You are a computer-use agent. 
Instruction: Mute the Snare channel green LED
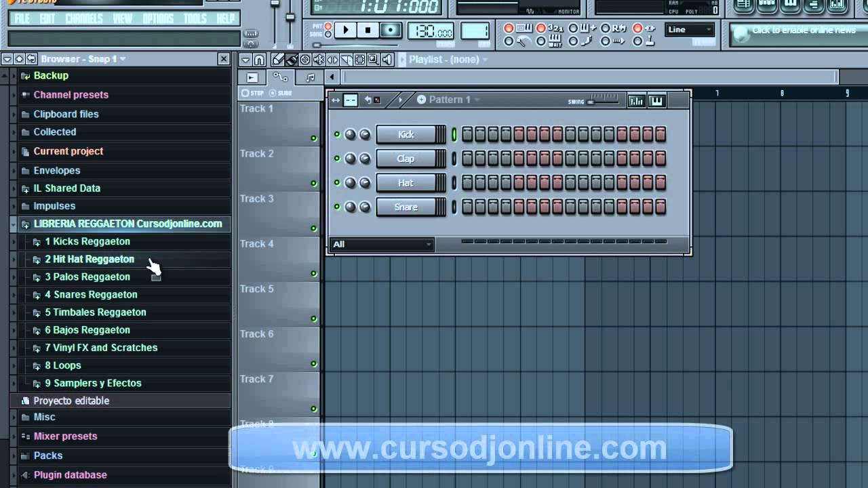[337, 207]
